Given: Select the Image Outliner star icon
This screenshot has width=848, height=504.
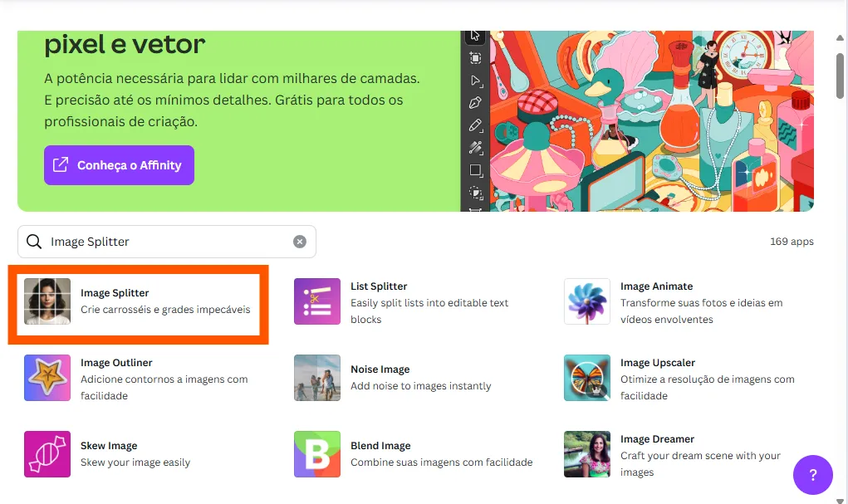Looking at the screenshot, I should [x=47, y=378].
